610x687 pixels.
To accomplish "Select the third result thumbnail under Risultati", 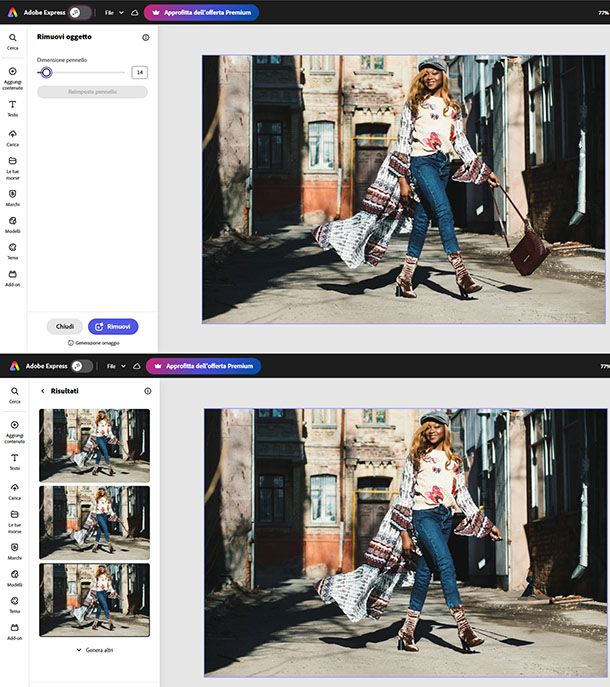I will 94,600.
